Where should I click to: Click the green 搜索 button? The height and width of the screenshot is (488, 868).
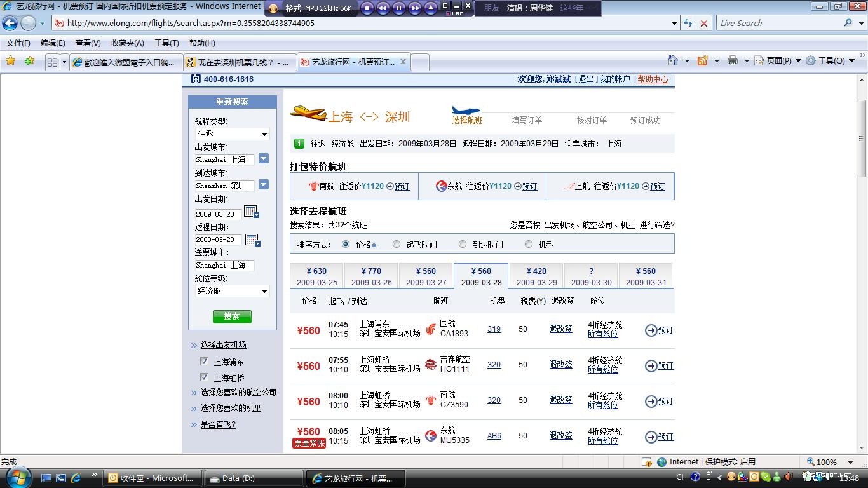tap(232, 316)
